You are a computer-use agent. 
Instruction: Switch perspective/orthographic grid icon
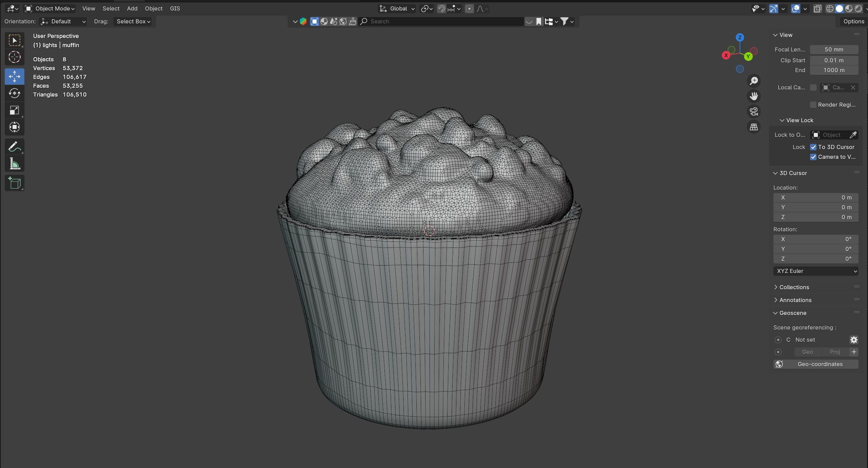(x=753, y=127)
